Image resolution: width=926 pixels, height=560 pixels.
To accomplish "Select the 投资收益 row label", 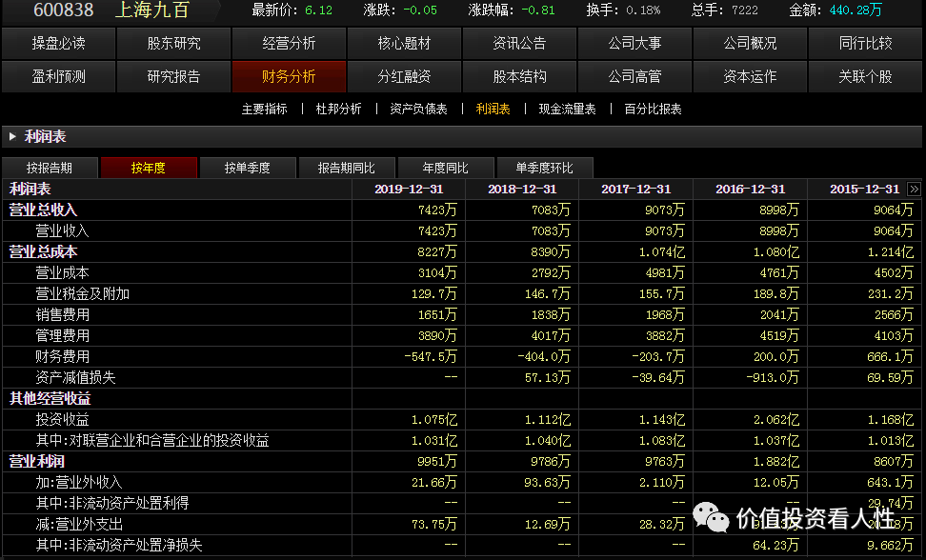I will [62, 420].
